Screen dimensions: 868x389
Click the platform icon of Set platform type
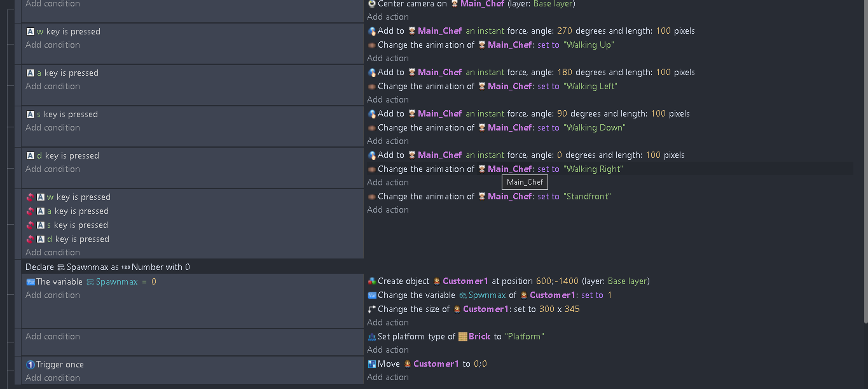pyautogui.click(x=372, y=337)
